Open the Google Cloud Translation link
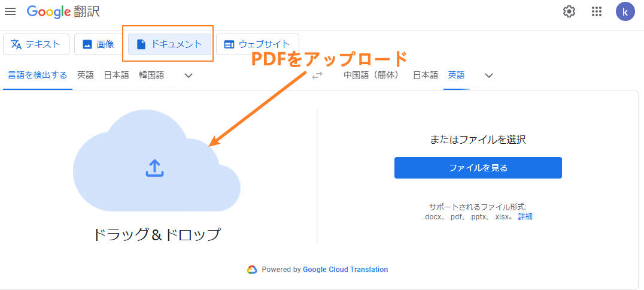The width and height of the screenshot is (644, 290). pyautogui.click(x=345, y=270)
